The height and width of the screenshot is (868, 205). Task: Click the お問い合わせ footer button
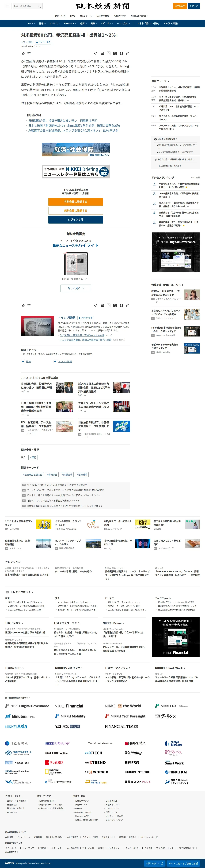[x=155, y=864]
